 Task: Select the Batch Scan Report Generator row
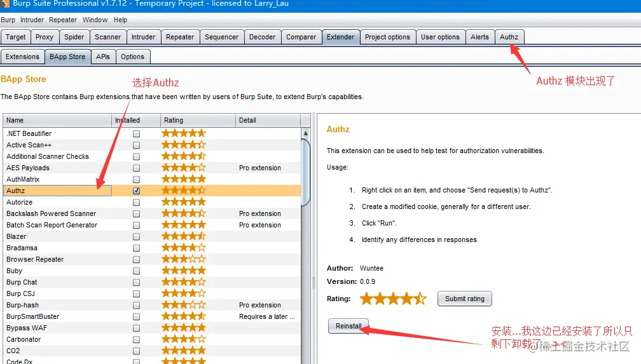pyautogui.click(x=152, y=225)
